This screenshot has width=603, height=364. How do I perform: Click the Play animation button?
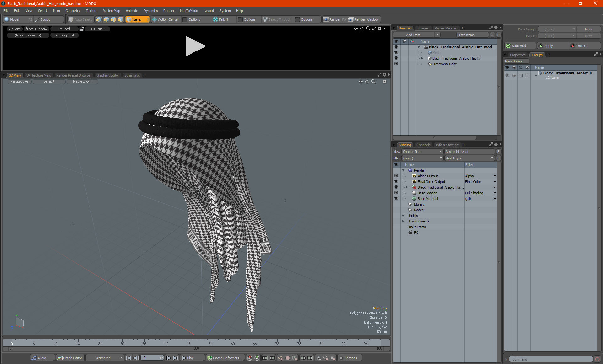click(x=192, y=358)
